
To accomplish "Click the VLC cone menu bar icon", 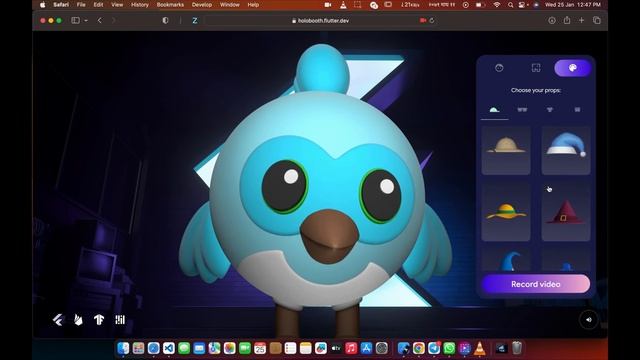I will [343, 5].
